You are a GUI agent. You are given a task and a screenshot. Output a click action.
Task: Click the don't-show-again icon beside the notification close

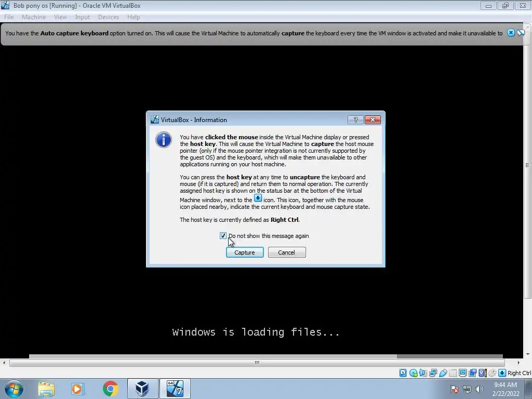click(x=521, y=33)
